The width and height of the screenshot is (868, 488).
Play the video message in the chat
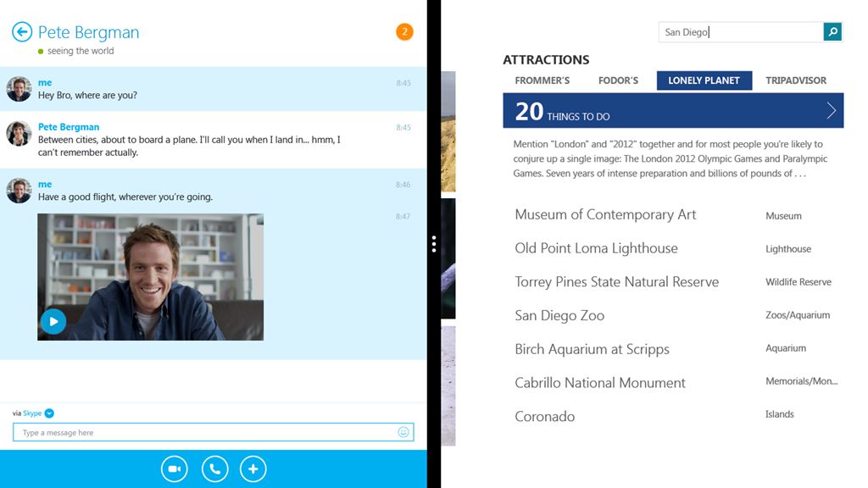point(53,321)
